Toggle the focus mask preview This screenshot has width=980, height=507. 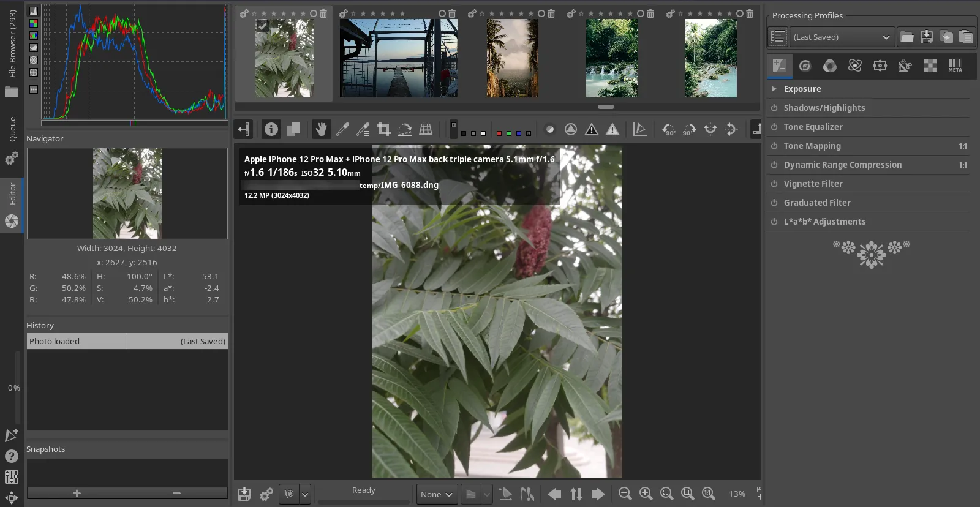tap(571, 129)
